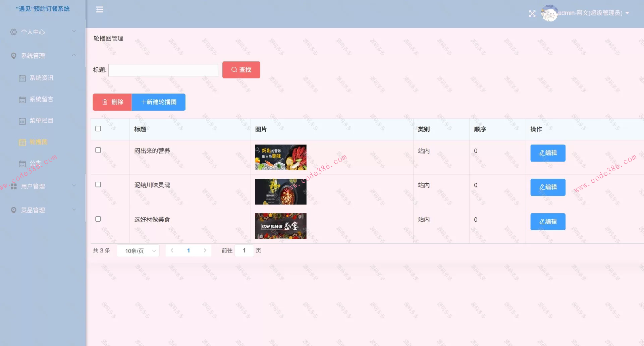Open the admin-阿文 account menu
Image resolution: width=644 pixels, height=346 pixels.
(590, 13)
